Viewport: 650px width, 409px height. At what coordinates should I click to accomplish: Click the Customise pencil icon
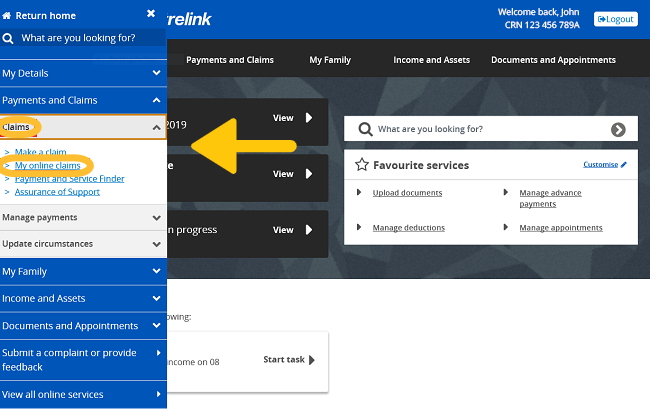click(624, 164)
